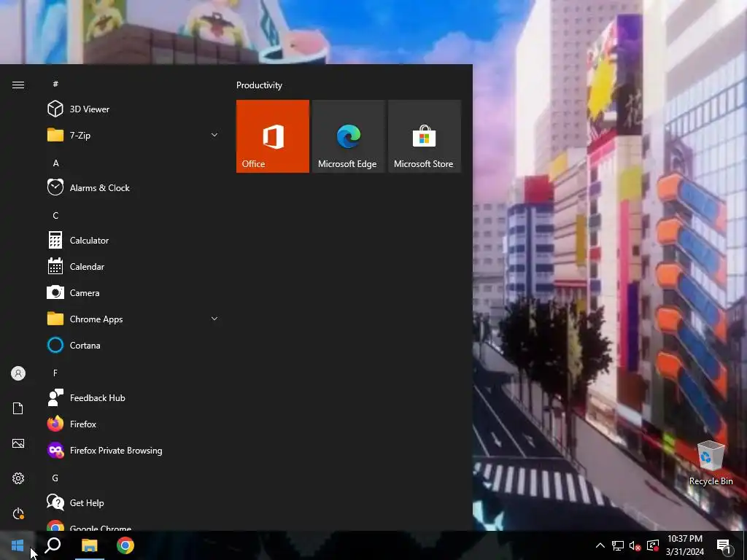Click the F letter group header
The width and height of the screenshot is (747, 560).
tap(55, 373)
